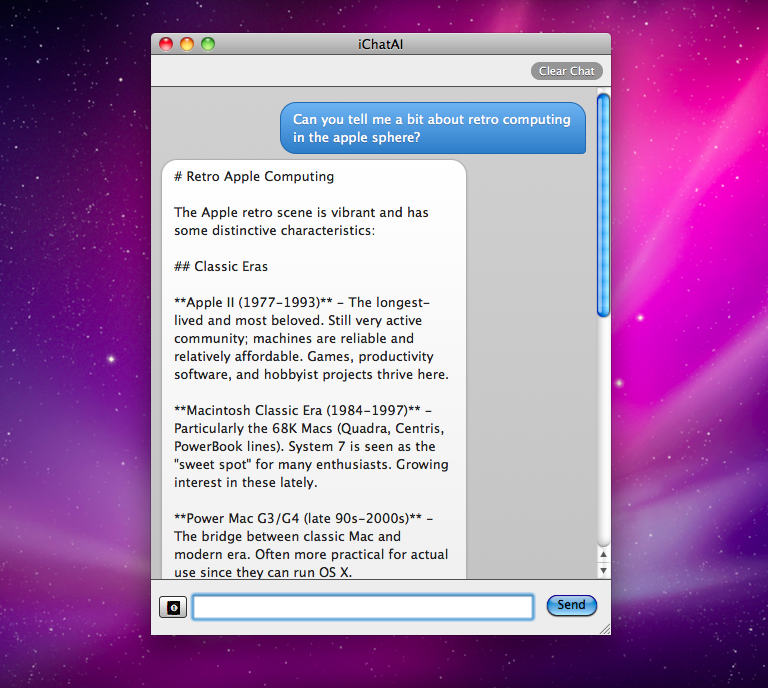Click line "software, and hobbyist projects thrive here."
Image resolution: width=768 pixels, height=688 pixels.
(x=312, y=375)
